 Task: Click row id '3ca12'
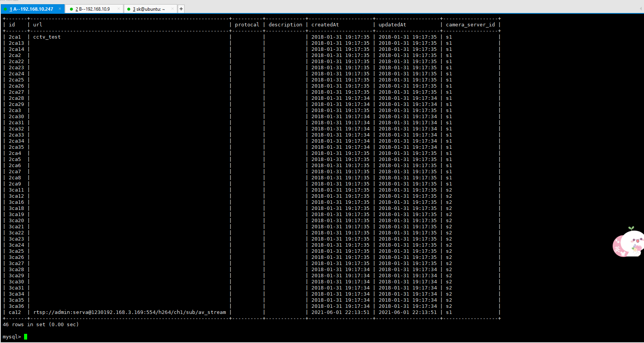pyautogui.click(x=16, y=196)
